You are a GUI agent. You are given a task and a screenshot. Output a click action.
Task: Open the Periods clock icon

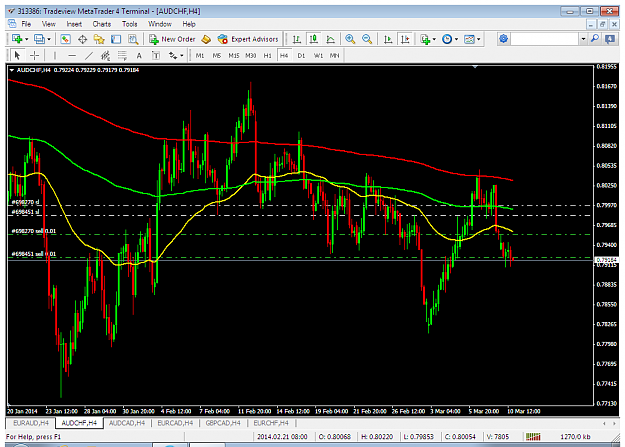click(447, 39)
